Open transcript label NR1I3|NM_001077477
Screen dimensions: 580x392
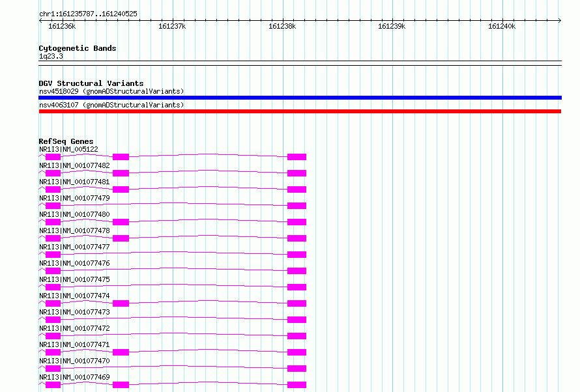click(x=74, y=247)
